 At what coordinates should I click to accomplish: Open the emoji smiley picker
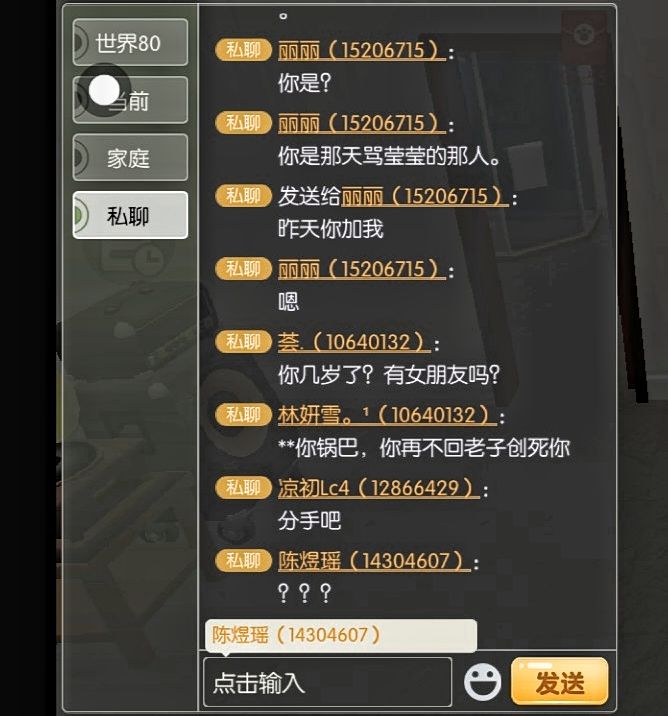[x=482, y=683]
